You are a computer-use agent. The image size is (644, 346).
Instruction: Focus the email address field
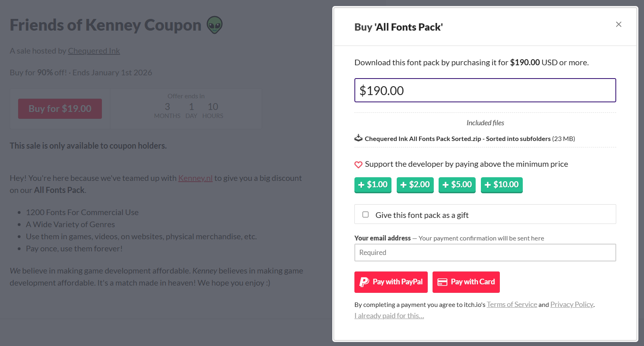point(485,253)
